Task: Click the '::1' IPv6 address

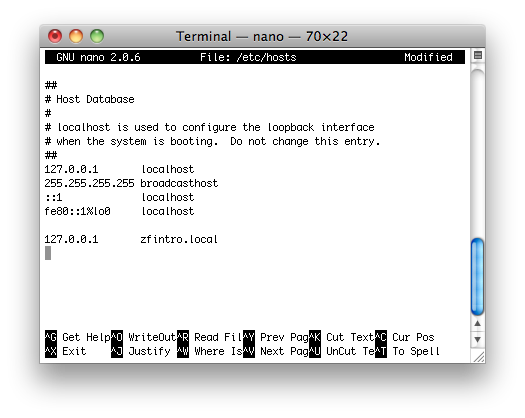Action: 54,197
